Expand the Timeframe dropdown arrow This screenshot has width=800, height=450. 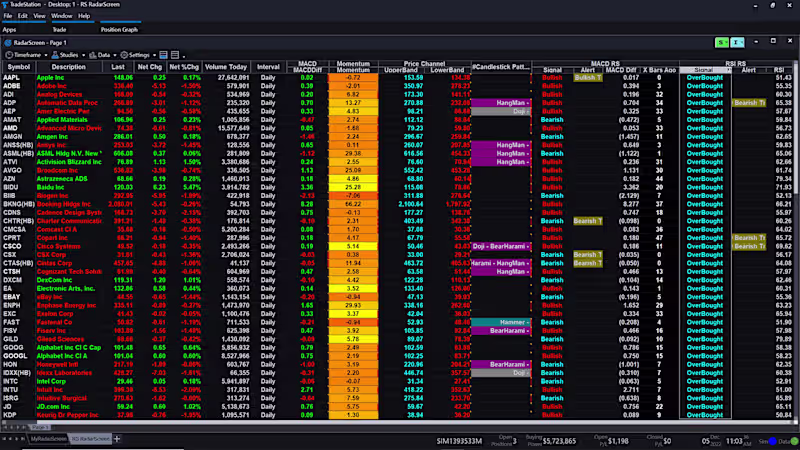click(x=45, y=55)
